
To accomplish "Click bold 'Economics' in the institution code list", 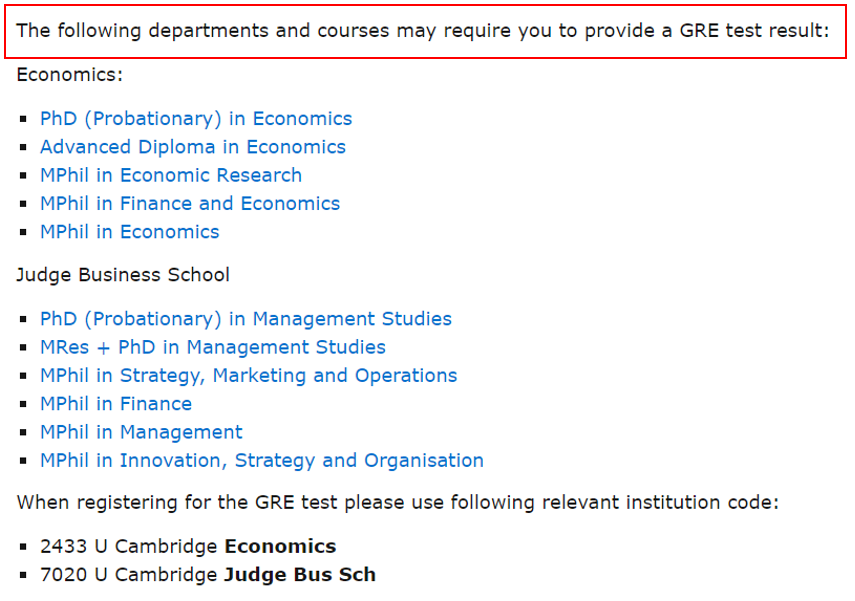I will pos(280,547).
